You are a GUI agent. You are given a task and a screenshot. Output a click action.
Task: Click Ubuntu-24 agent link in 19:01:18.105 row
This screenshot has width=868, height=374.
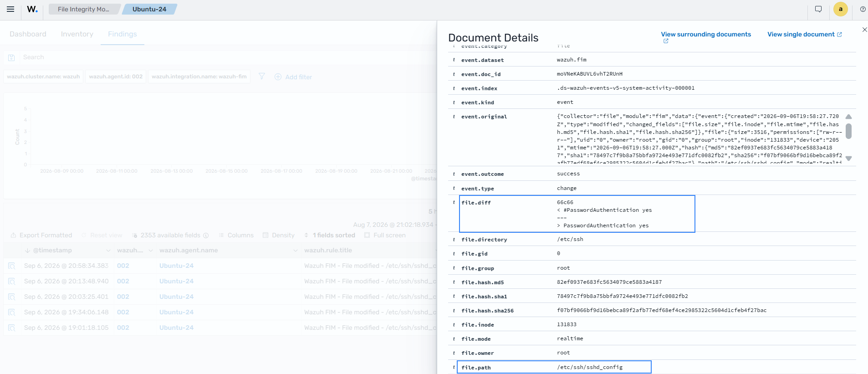[176, 328]
